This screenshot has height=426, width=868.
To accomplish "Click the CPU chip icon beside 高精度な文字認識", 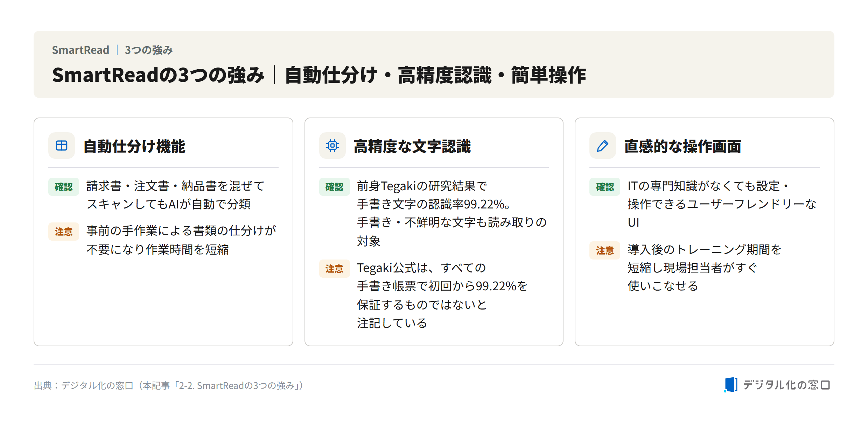I will pyautogui.click(x=332, y=145).
